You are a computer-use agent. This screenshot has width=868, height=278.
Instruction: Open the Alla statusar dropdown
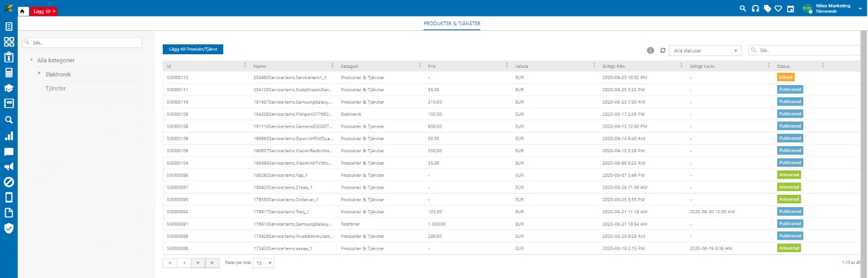(x=705, y=51)
